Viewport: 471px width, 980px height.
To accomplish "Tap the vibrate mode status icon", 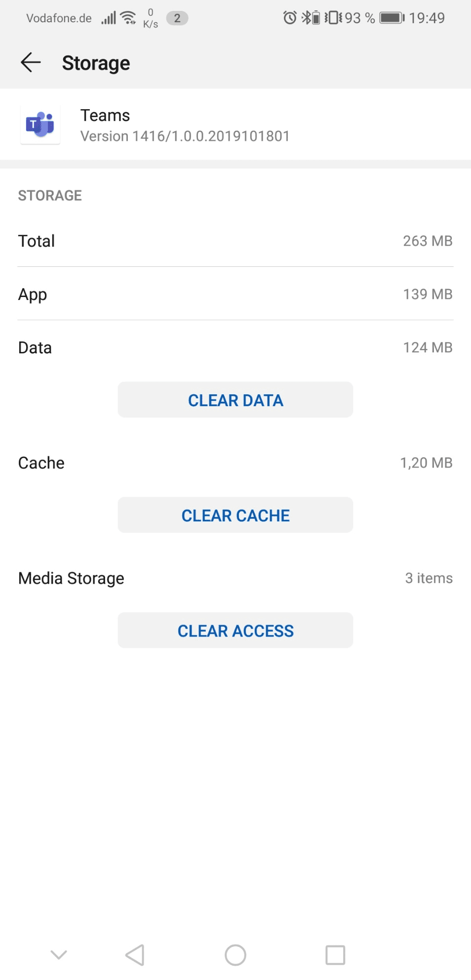I will coord(333,18).
